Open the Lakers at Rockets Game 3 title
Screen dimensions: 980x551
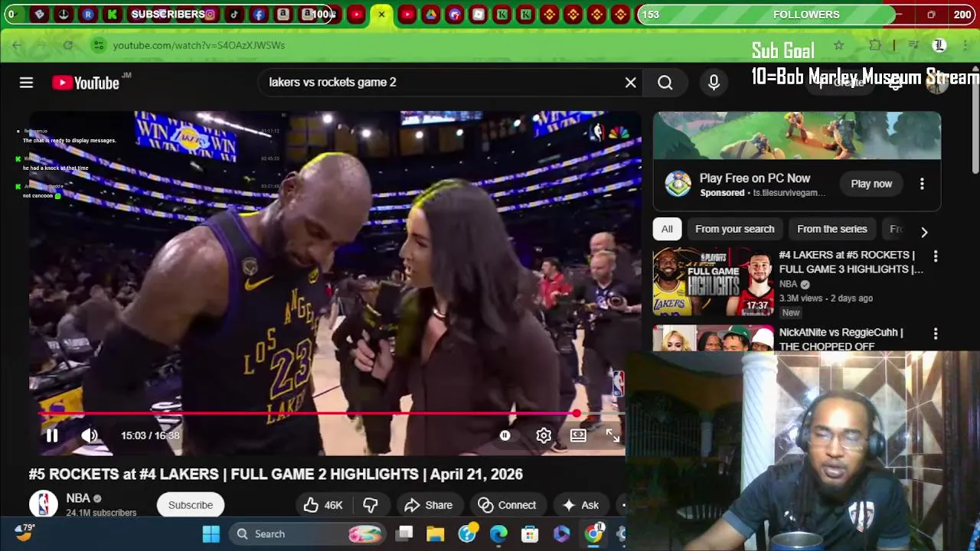click(x=851, y=262)
